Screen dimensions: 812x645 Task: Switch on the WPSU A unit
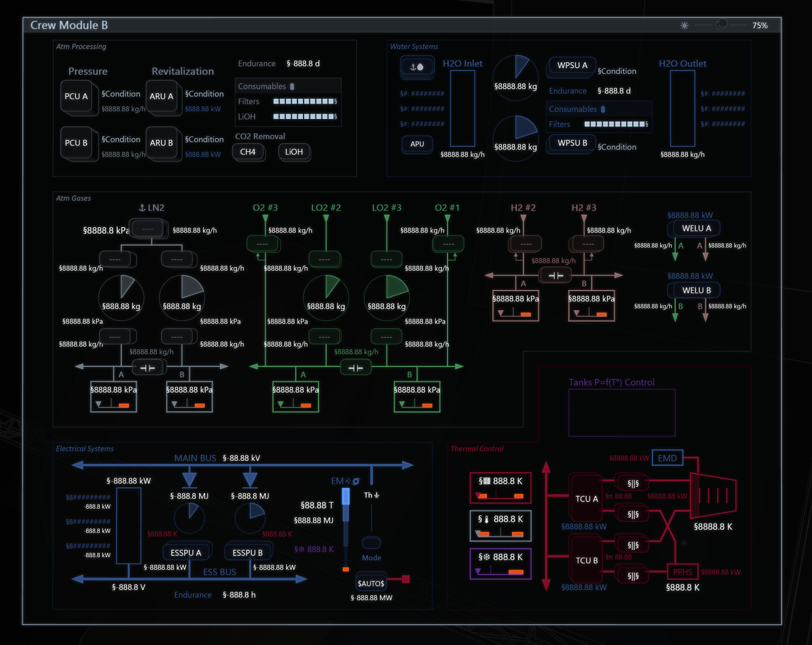[x=572, y=66]
